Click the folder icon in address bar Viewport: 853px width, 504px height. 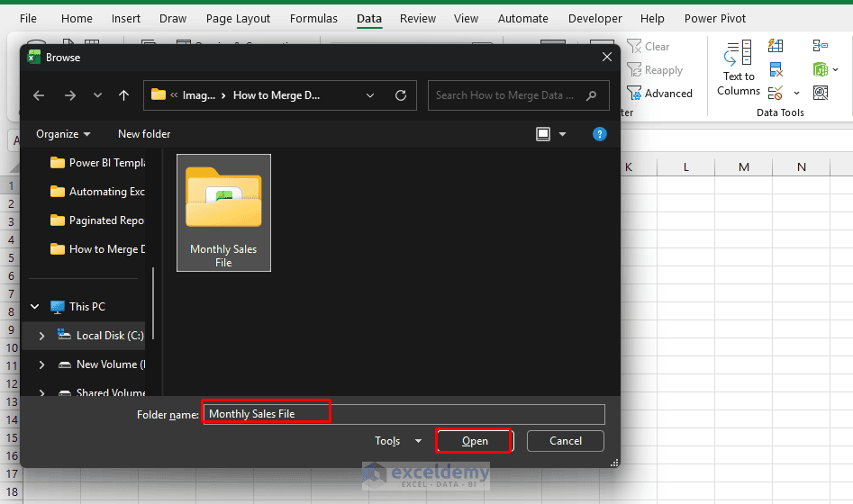coord(159,94)
